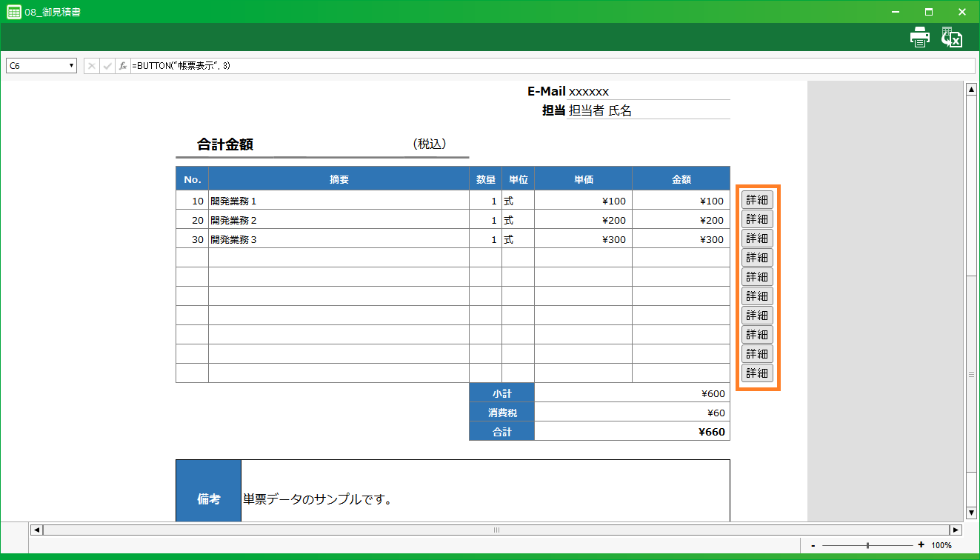Click the vertical scrollbar up arrow
The image size is (980, 560).
coord(971,90)
